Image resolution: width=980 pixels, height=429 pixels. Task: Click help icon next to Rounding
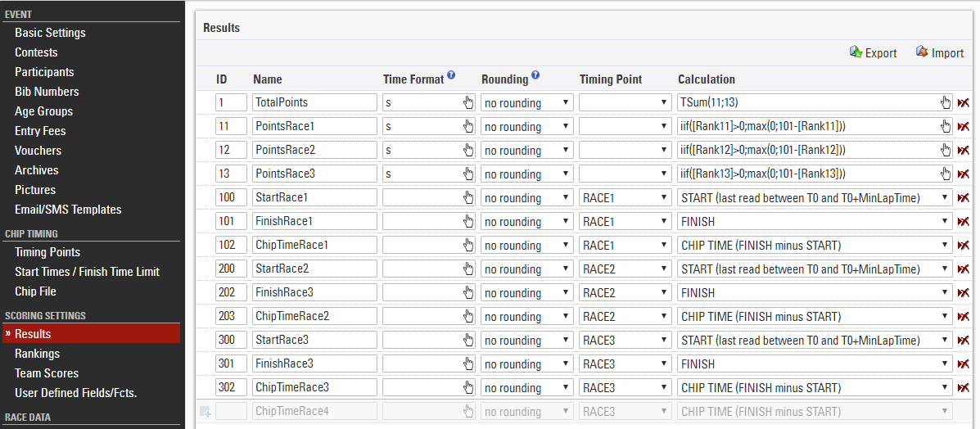point(535,76)
